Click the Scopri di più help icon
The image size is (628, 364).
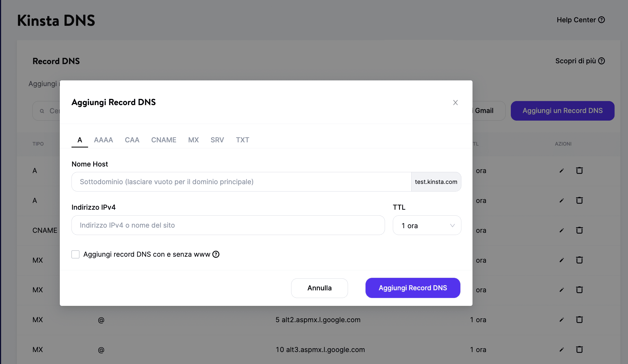[x=602, y=61]
